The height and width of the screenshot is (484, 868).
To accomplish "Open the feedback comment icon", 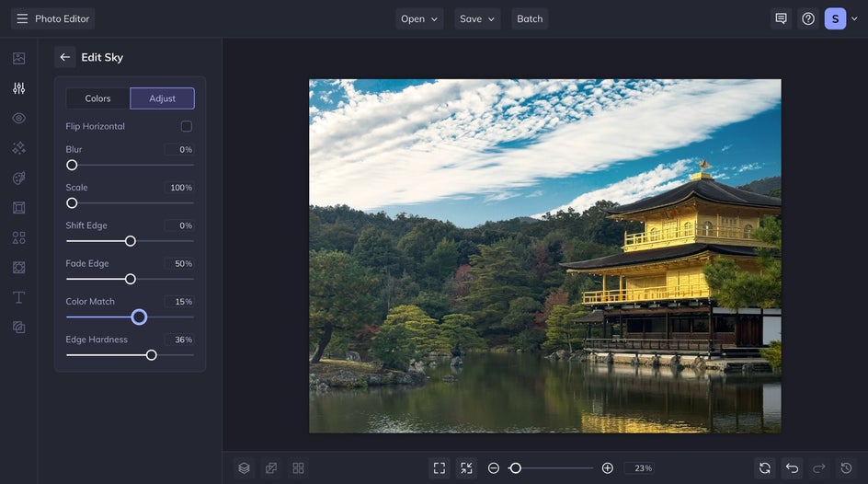I will click(781, 18).
